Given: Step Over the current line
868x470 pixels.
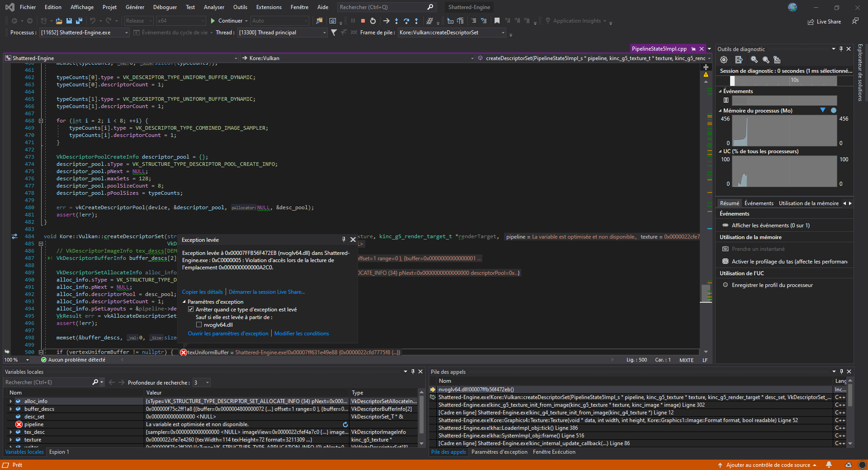Looking at the screenshot, I should [x=406, y=21].
